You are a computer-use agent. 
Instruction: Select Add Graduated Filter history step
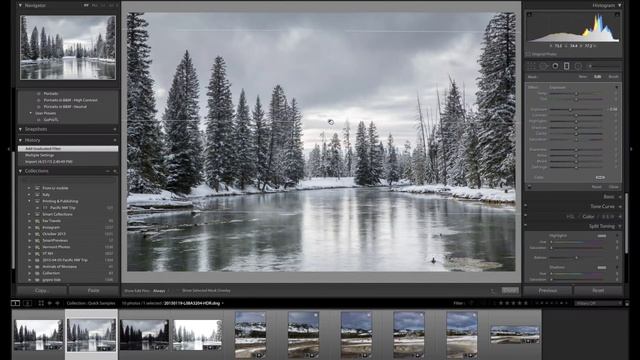pos(68,149)
